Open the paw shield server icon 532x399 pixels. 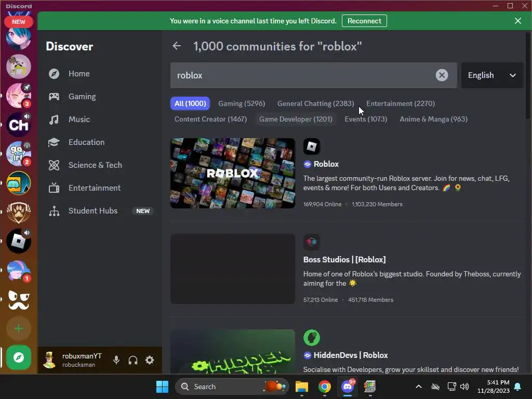click(19, 212)
